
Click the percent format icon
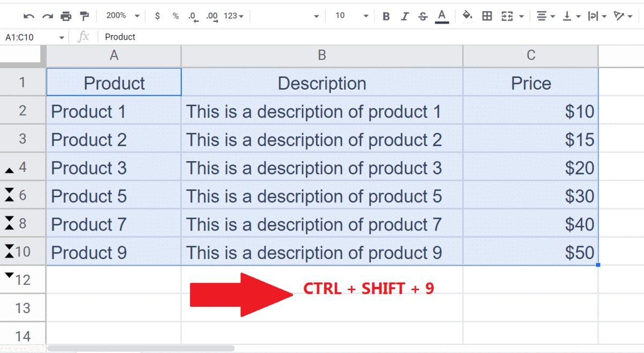(x=175, y=16)
